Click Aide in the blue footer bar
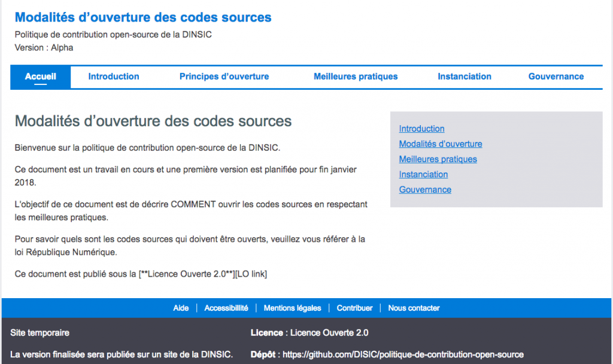 coord(181,308)
